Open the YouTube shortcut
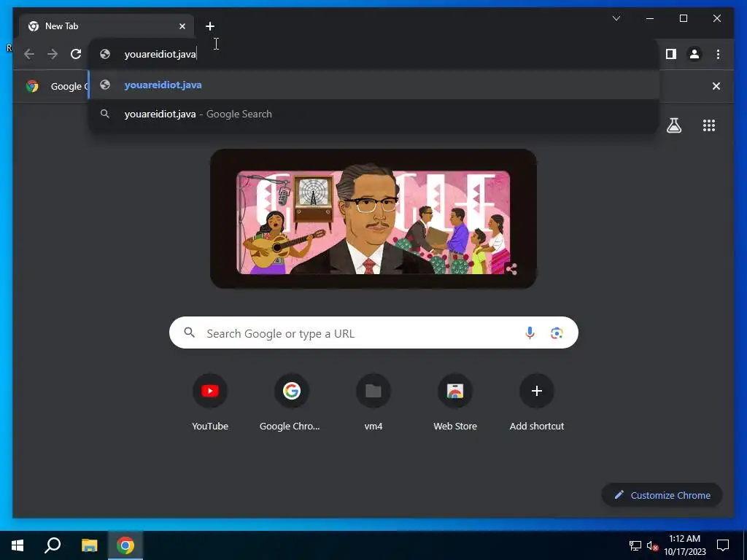The width and height of the screenshot is (747, 560). (x=210, y=402)
